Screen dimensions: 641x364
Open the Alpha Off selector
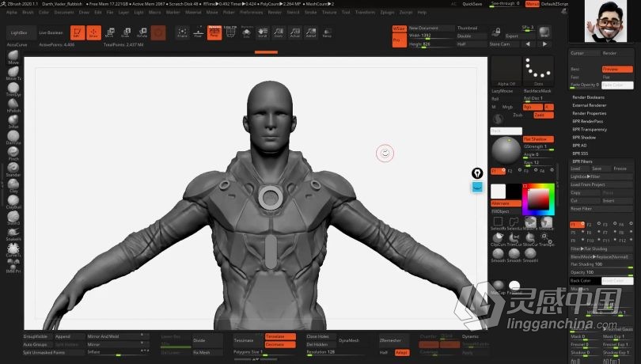[506, 71]
